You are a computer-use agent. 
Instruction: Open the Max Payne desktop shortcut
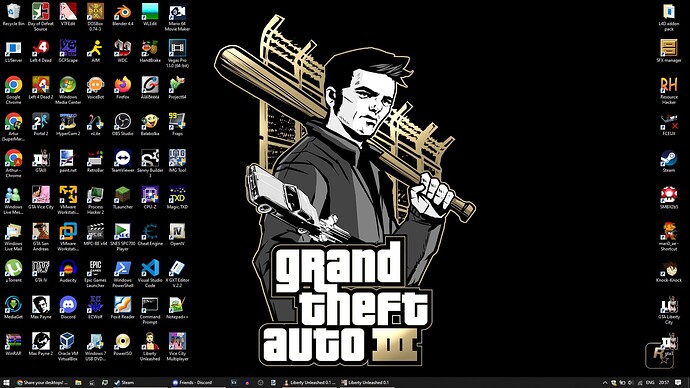click(x=40, y=307)
